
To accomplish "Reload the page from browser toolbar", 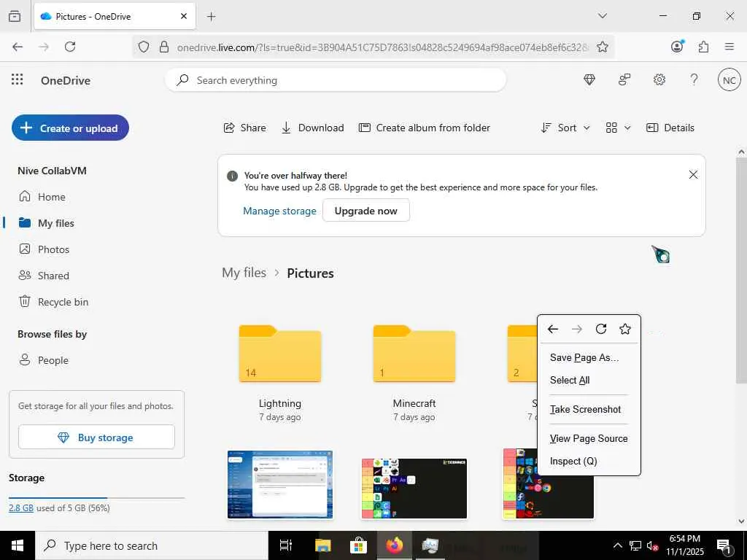I will click(70, 47).
